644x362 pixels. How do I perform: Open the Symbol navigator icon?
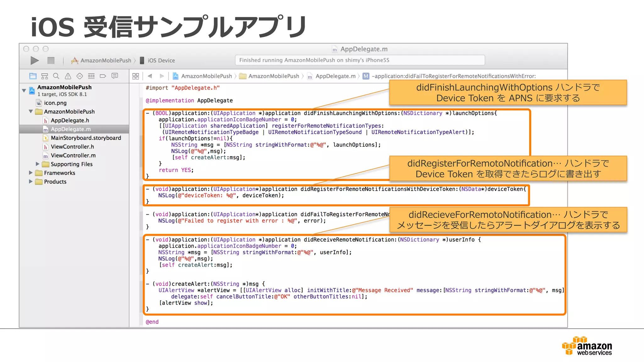pyautogui.click(x=45, y=76)
